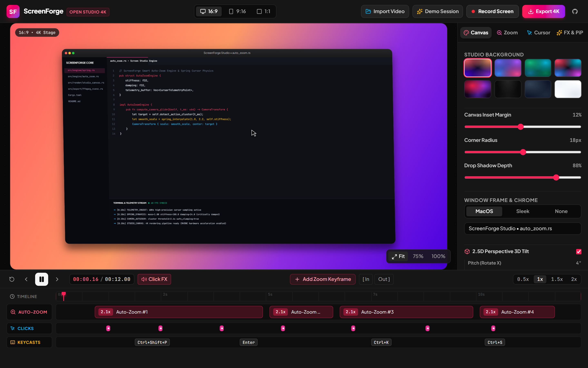The width and height of the screenshot is (588, 368).
Task: Open the FX & PiP tab
Action: pos(570,33)
